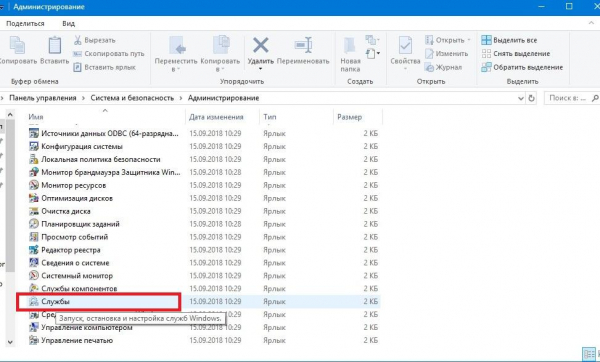Select the Монитор брандмауэра Защитника icon
The image size is (600, 362).
point(34,172)
